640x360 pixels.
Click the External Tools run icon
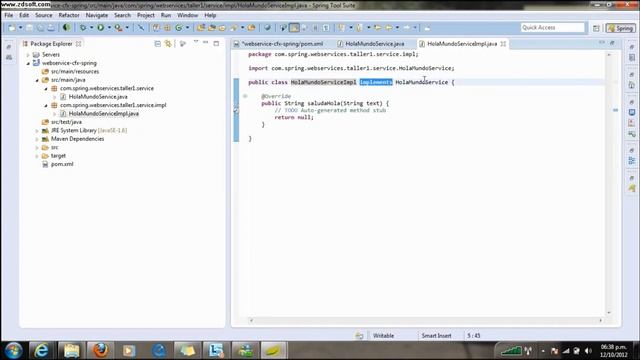point(118,28)
